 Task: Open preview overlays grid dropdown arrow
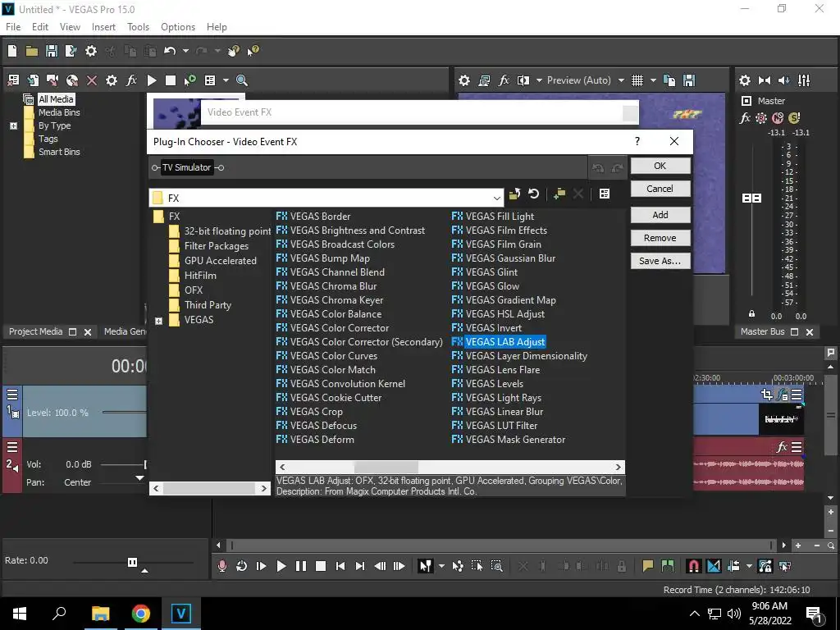click(x=653, y=80)
